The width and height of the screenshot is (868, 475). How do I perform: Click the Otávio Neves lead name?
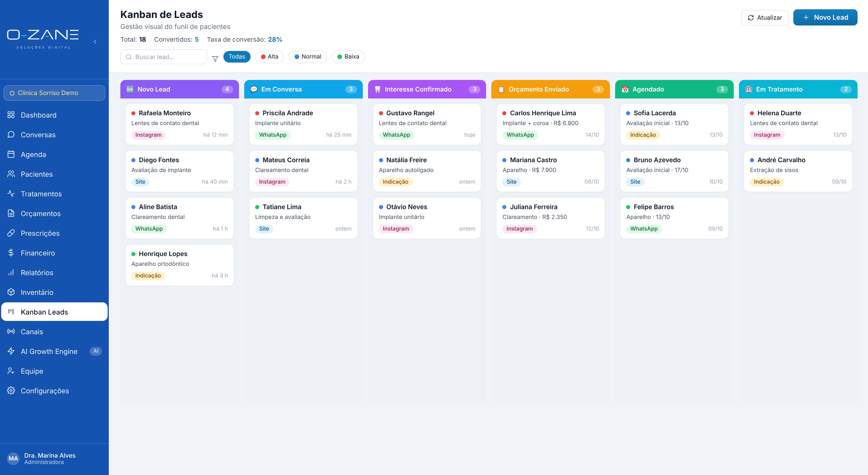[x=407, y=207]
